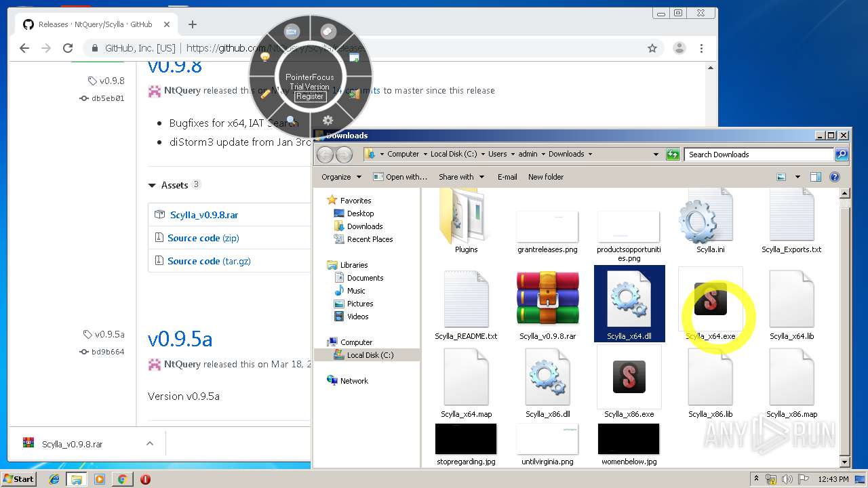Select the pencil annotation tool in PointerFocus
The height and width of the screenshot is (488, 868).
[265, 94]
